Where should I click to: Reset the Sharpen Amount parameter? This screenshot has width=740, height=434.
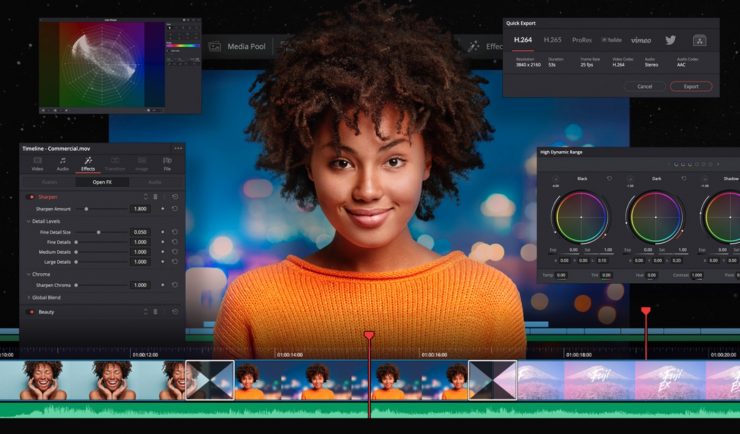tap(175, 209)
